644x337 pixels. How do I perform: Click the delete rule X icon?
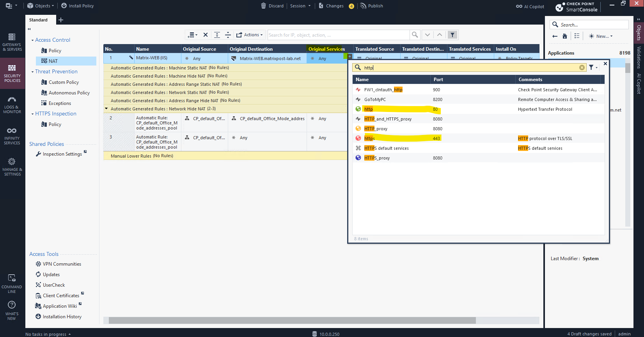pos(206,35)
